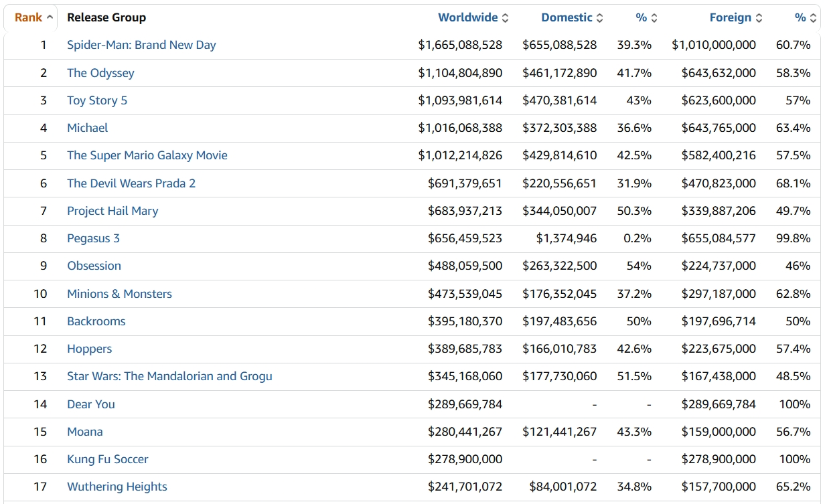Open Wuthering Heights release page
The image size is (825, 504).
(x=117, y=487)
